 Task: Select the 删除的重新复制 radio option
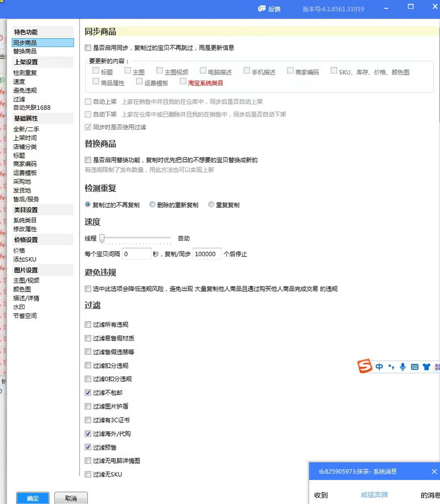pos(152,204)
